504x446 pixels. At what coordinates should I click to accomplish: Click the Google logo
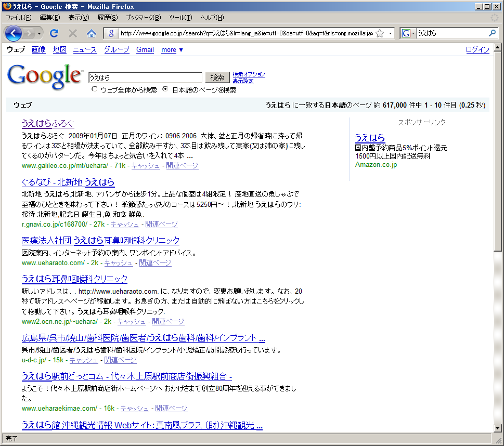click(x=44, y=76)
